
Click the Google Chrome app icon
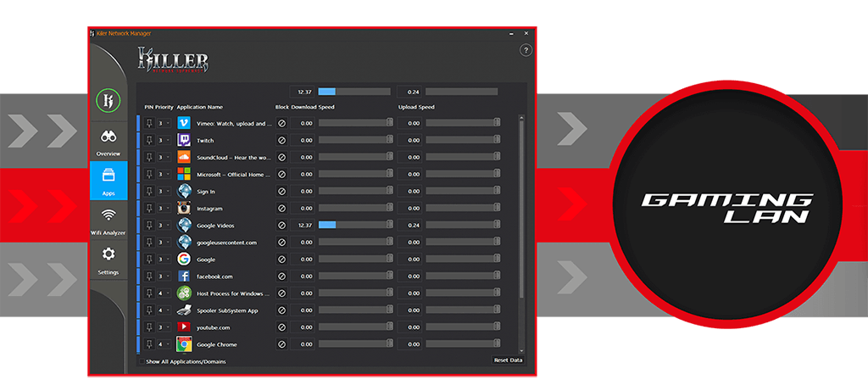pos(183,344)
